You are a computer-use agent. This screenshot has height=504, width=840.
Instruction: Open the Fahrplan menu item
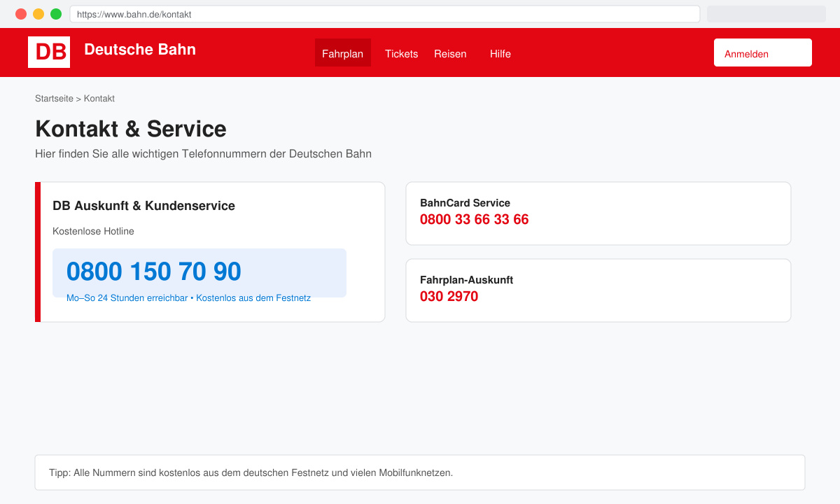(343, 53)
